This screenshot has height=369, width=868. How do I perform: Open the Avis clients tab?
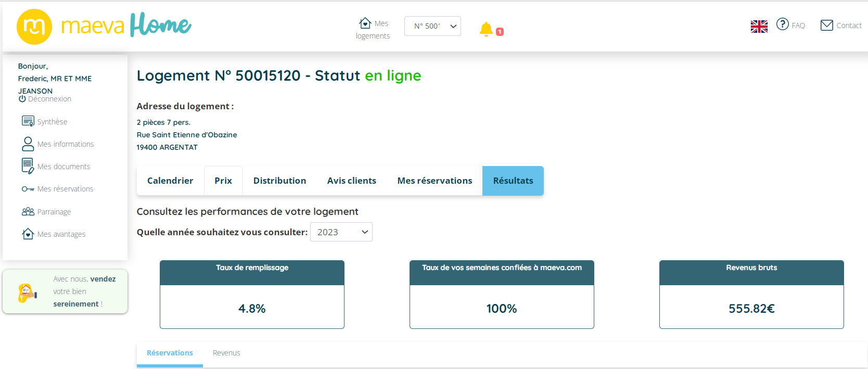point(351,181)
